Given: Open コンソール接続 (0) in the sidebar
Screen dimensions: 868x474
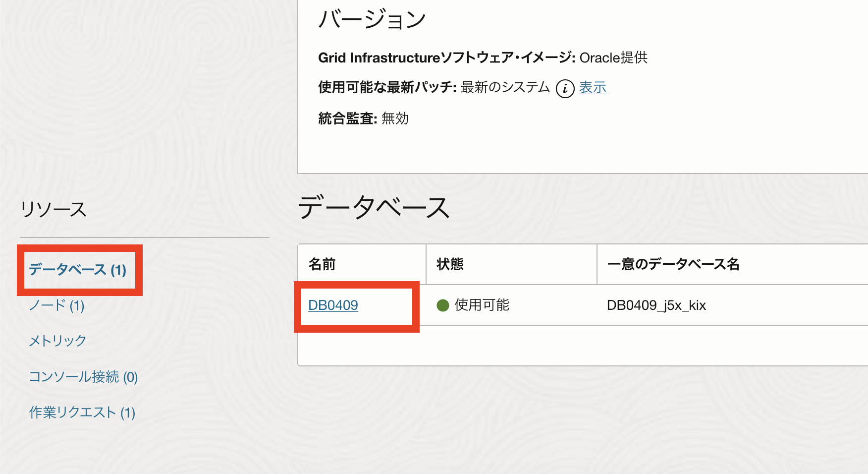Looking at the screenshot, I should point(83,377).
